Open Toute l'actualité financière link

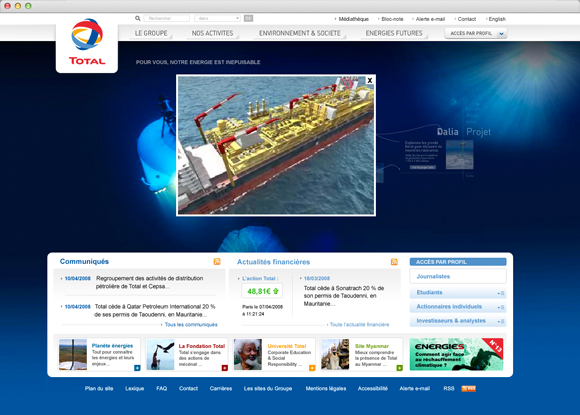click(x=359, y=324)
